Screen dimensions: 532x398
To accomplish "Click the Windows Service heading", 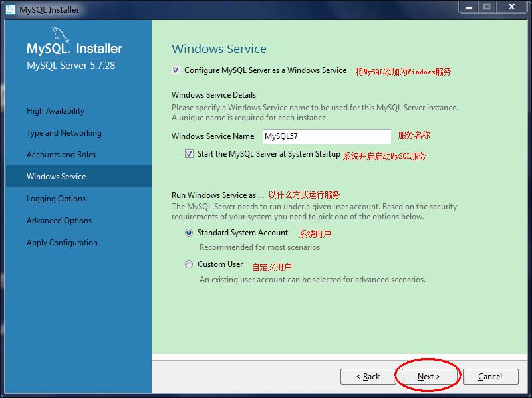I will 219,49.
